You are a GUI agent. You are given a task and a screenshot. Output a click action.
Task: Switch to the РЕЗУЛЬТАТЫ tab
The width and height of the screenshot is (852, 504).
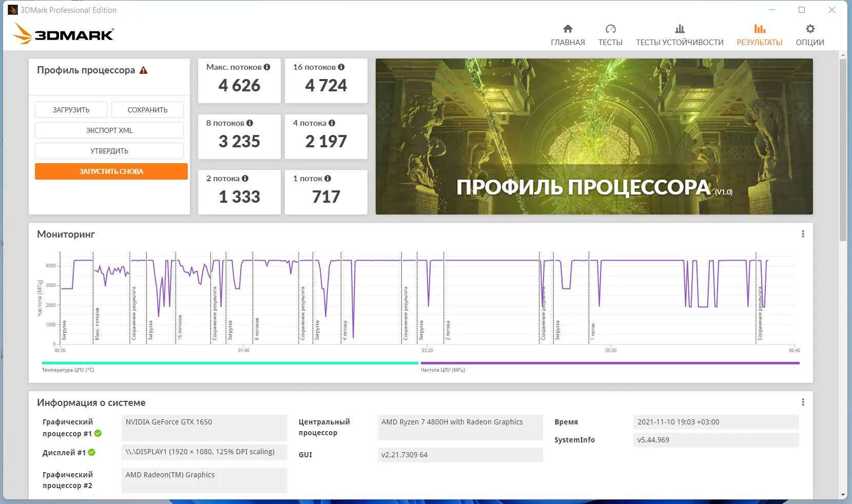pos(760,42)
